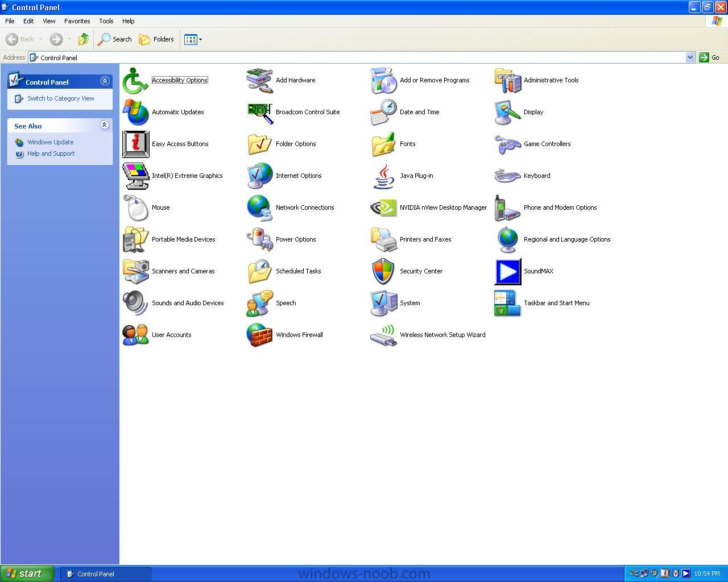
Task: Open the Wireless Network Setup Wizard icon
Action: tap(383, 335)
